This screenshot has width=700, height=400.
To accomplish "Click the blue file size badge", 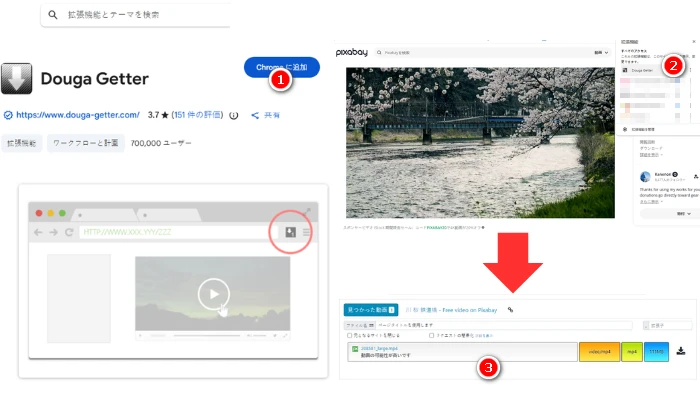I will tap(656, 352).
